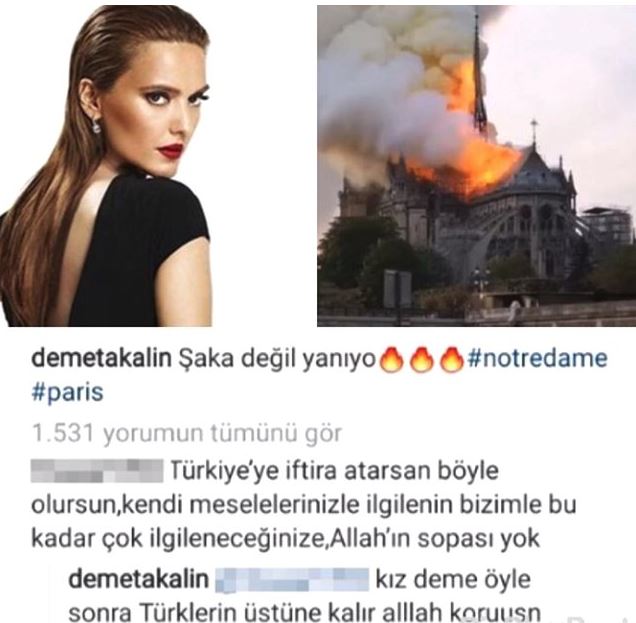Open the #paris hashtag
The width and height of the screenshot is (636, 623).
67,393
